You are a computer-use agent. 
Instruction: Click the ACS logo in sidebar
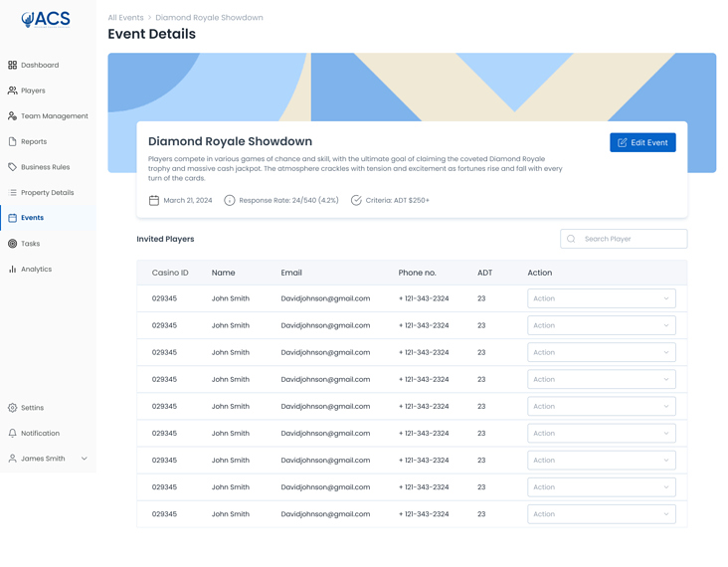(x=46, y=19)
